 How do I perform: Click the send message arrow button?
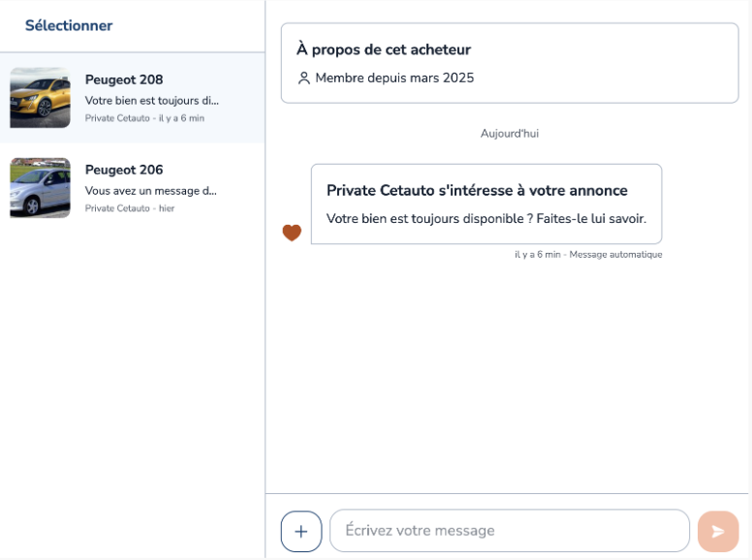point(718,531)
